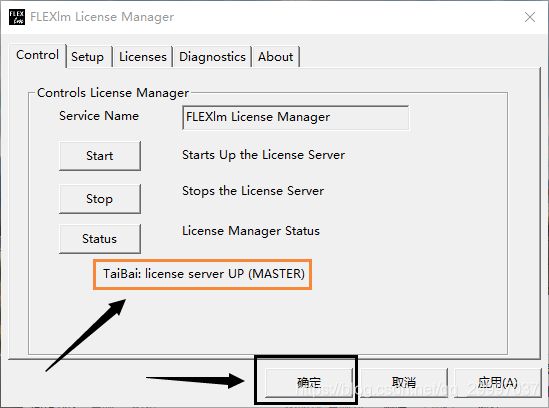The width and height of the screenshot is (549, 408).
Task: Select the Diagnostics tab
Action: (x=212, y=57)
